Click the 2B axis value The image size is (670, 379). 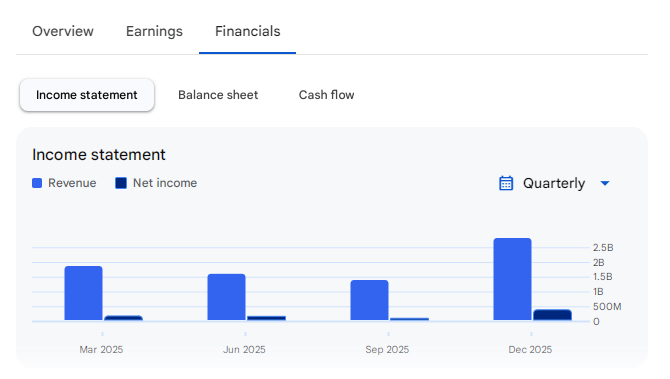coord(598,262)
